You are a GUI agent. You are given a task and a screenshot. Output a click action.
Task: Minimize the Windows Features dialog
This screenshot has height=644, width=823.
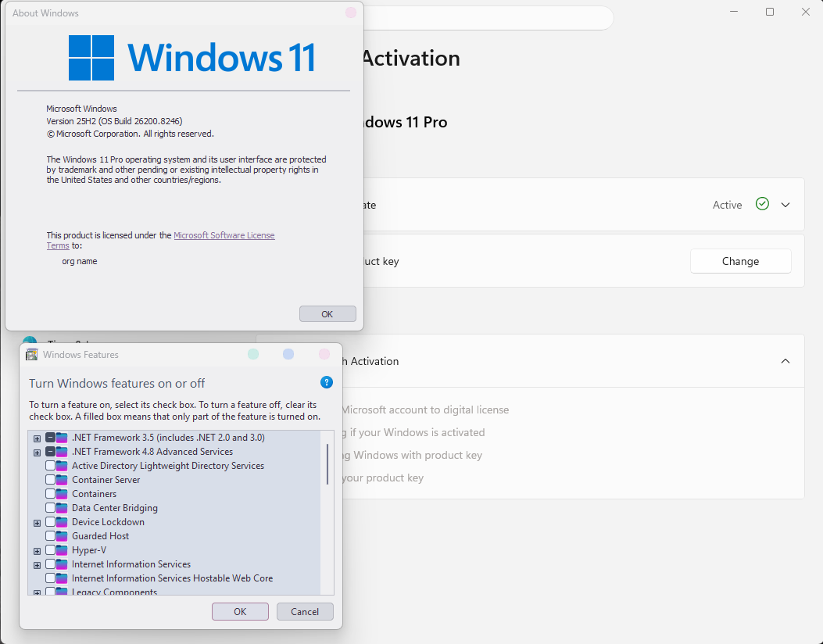(x=253, y=354)
